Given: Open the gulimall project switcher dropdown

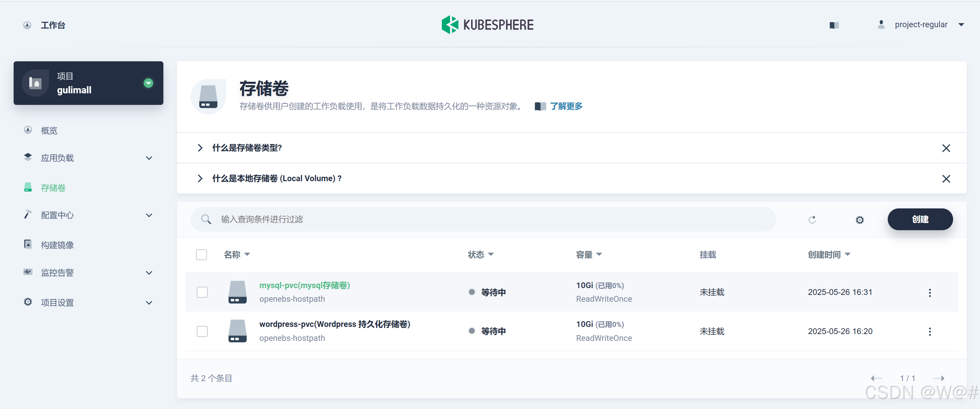Looking at the screenshot, I should [148, 83].
